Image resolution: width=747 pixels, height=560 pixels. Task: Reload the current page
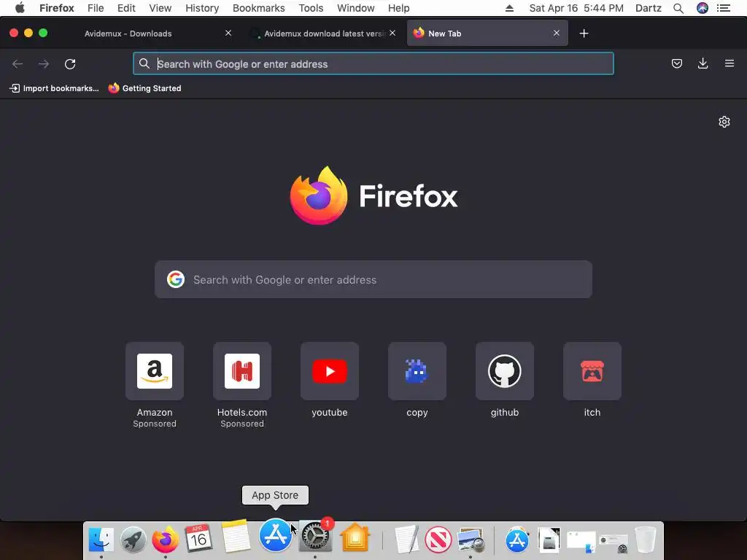click(x=70, y=64)
